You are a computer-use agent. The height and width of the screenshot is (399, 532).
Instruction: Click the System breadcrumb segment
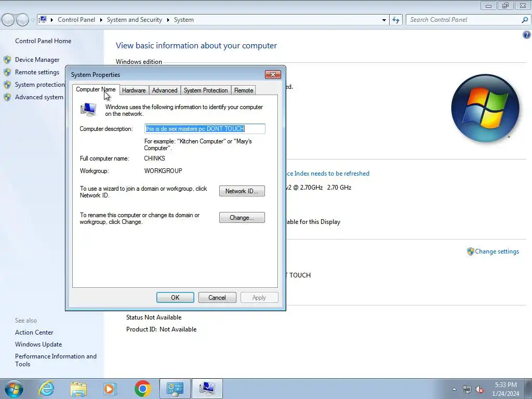[x=183, y=20]
